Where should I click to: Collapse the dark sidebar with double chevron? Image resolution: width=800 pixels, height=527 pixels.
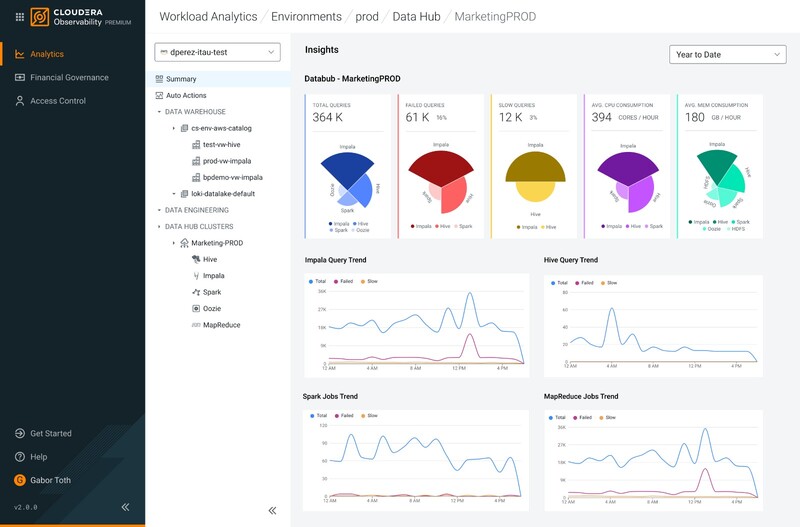(x=125, y=507)
